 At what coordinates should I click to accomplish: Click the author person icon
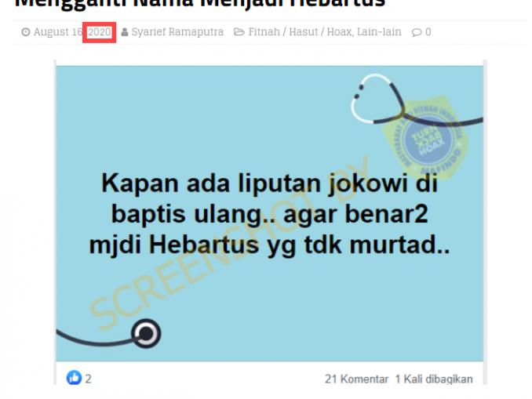(125, 32)
